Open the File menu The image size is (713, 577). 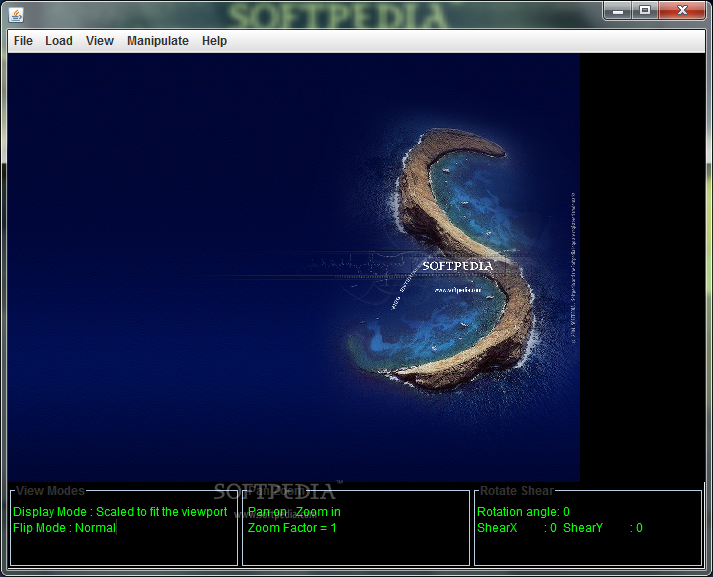tap(23, 41)
